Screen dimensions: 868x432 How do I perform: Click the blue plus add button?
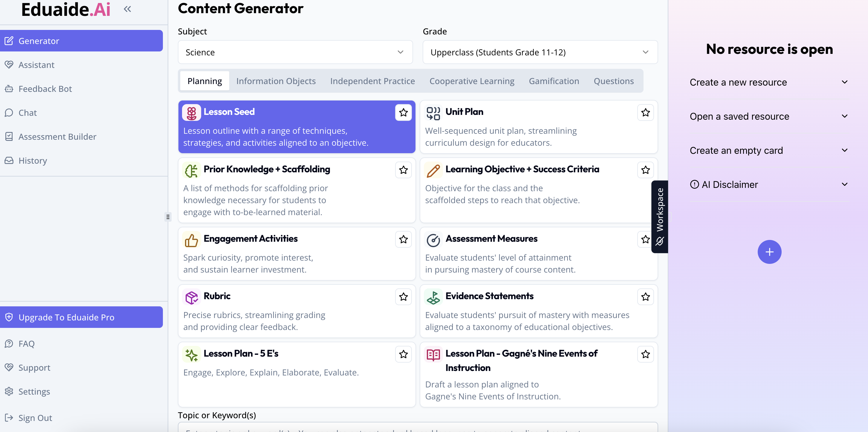[x=769, y=252]
